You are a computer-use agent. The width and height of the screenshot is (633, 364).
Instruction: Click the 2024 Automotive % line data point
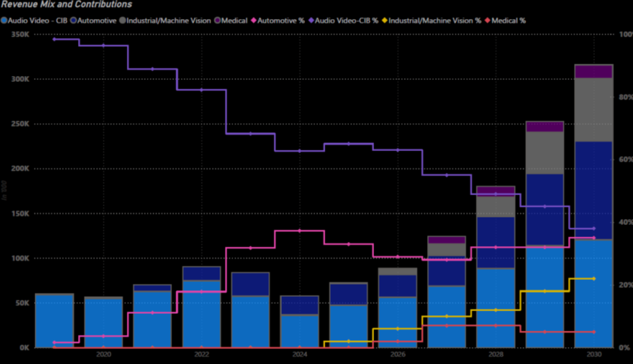300,231
